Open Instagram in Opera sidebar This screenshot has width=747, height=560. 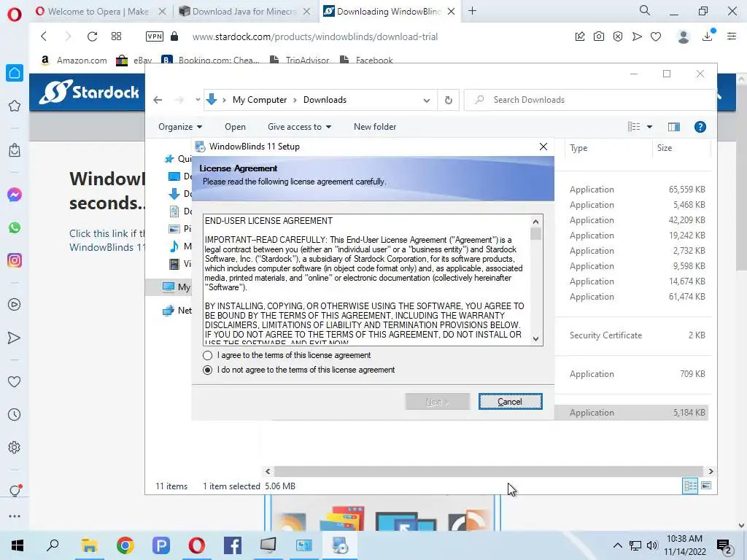15,260
